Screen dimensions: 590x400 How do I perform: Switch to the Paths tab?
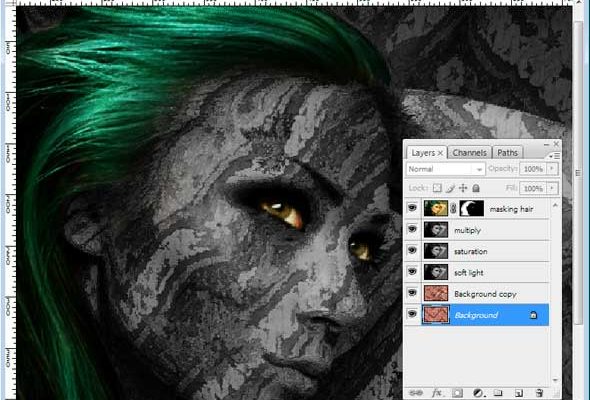pos(507,152)
